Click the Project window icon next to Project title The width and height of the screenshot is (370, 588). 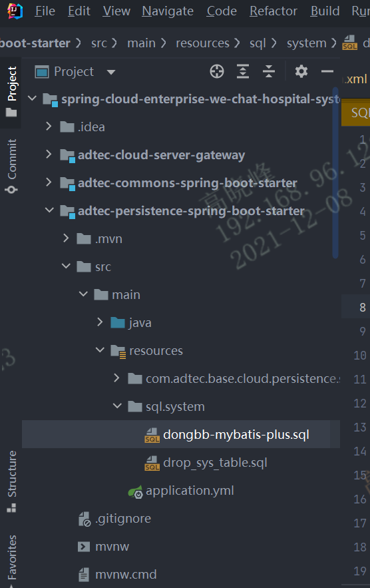42,71
